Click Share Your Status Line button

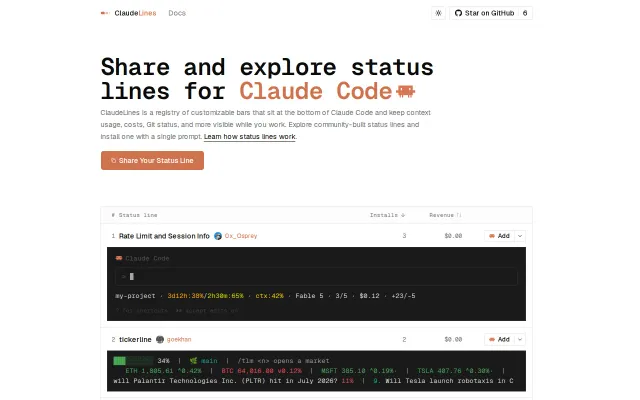[152, 160]
